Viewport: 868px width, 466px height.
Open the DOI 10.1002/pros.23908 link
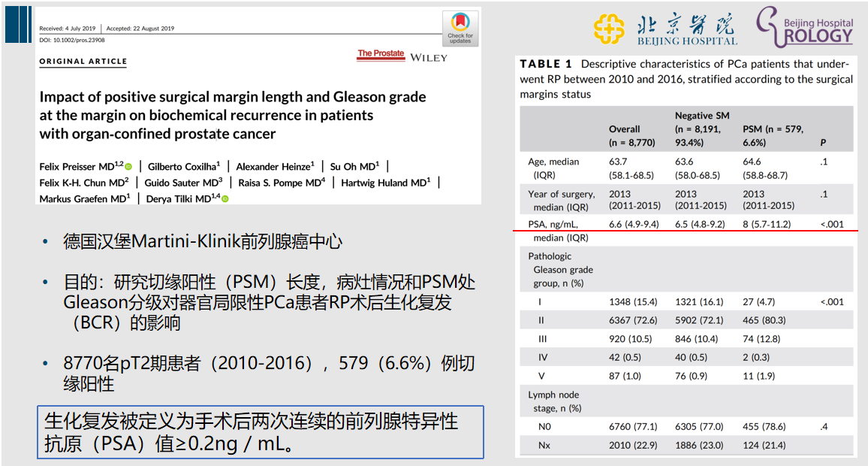point(72,40)
